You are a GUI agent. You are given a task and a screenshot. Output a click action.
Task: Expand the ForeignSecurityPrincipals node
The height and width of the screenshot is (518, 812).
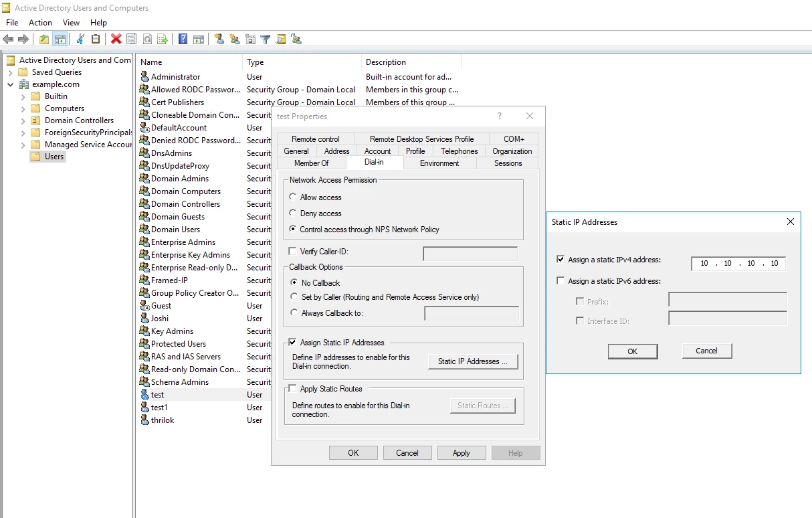[x=23, y=133]
